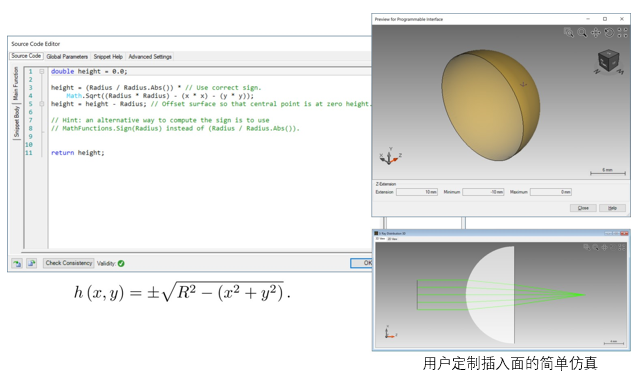This screenshot has width=641, height=379.
Task: Click the Check Consistency button
Action: coord(69,263)
